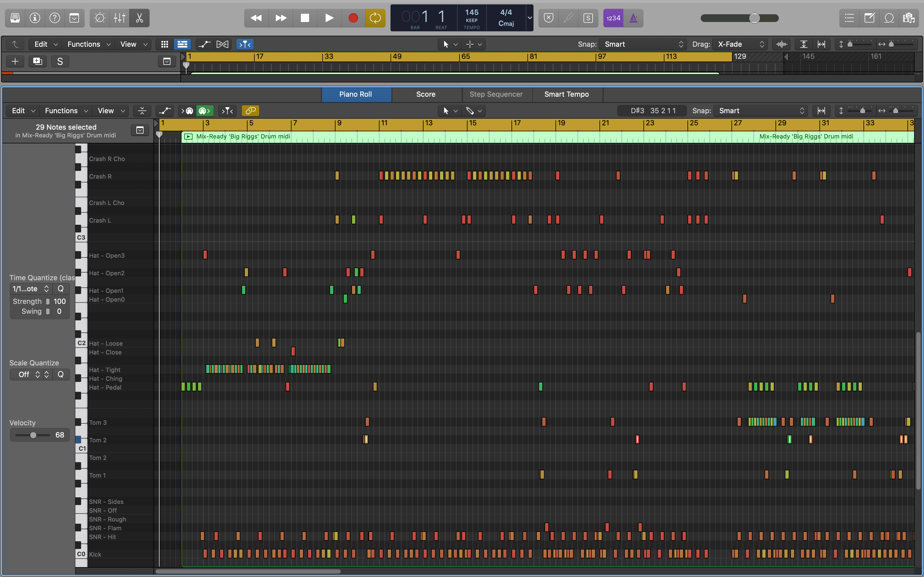Toggle Cycle mode button

pos(375,18)
